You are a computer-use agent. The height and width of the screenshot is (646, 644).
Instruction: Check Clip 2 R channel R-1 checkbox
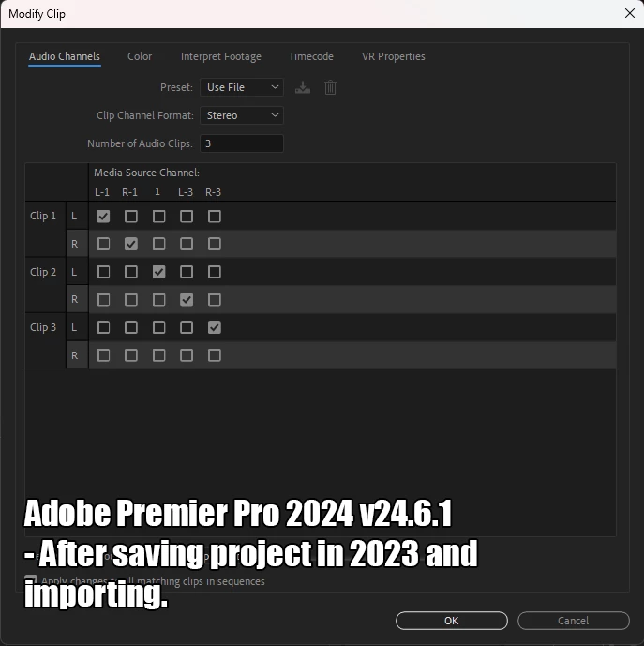point(131,300)
